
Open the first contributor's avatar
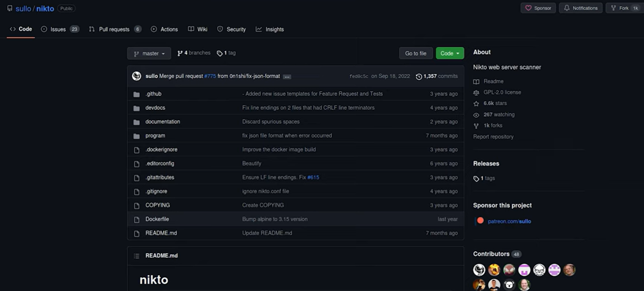tap(479, 270)
